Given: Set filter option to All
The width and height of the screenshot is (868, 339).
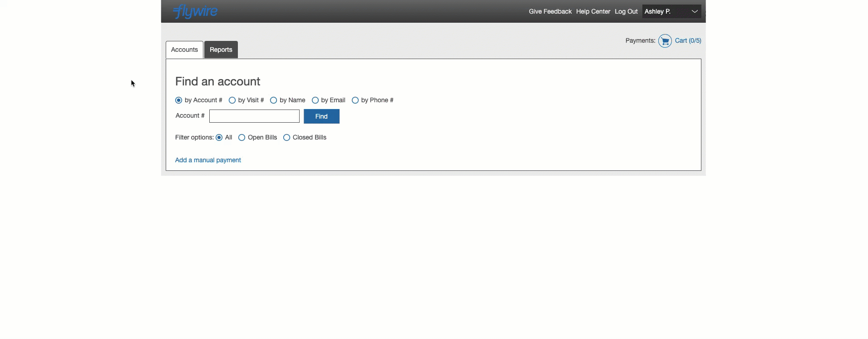Looking at the screenshot, I should (x=219, y=138).
